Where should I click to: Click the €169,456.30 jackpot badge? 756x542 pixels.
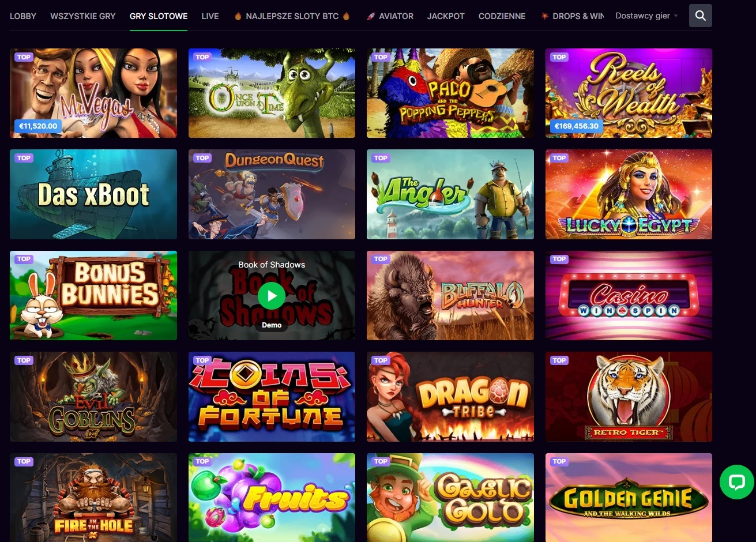[577, 126]
